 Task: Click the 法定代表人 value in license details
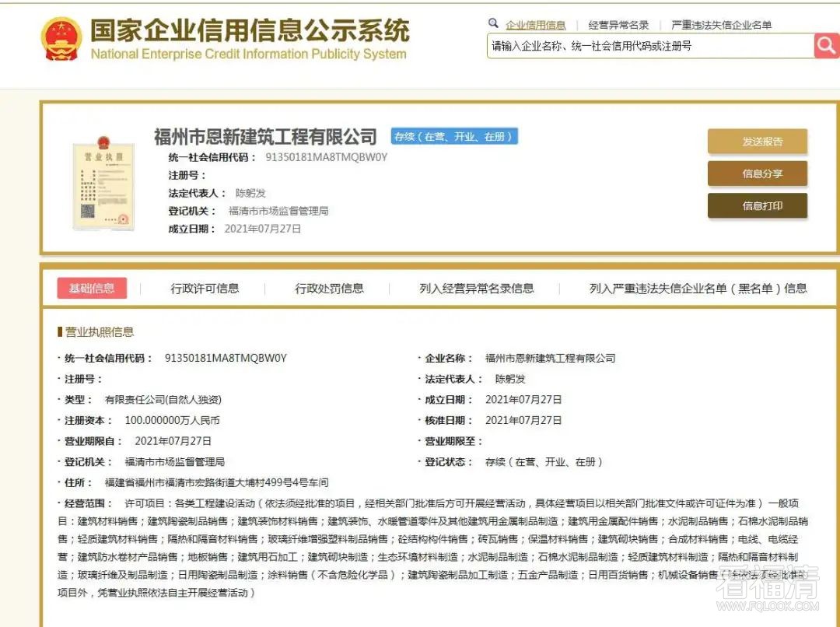click(510, 379)
